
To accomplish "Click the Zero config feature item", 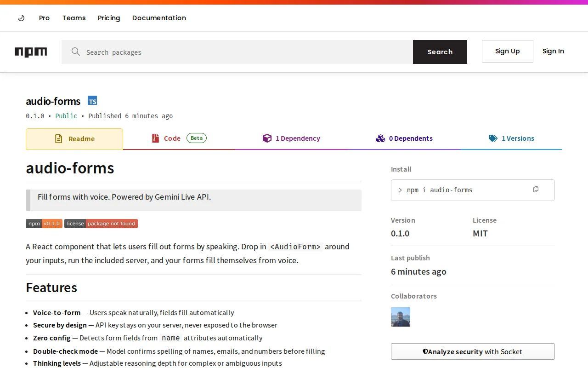I will pyautogui.click(x=148, y=338).
